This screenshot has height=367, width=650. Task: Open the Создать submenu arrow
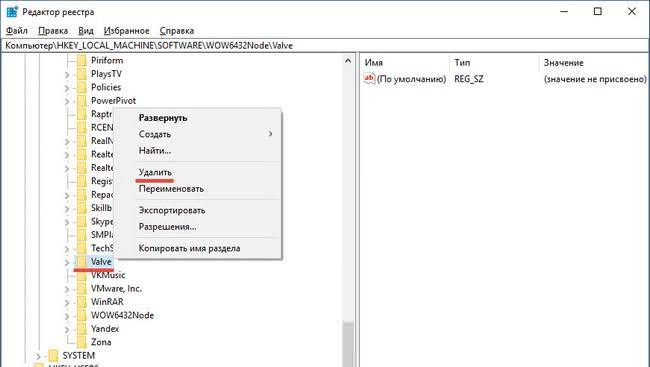click(x=270, y=134)
